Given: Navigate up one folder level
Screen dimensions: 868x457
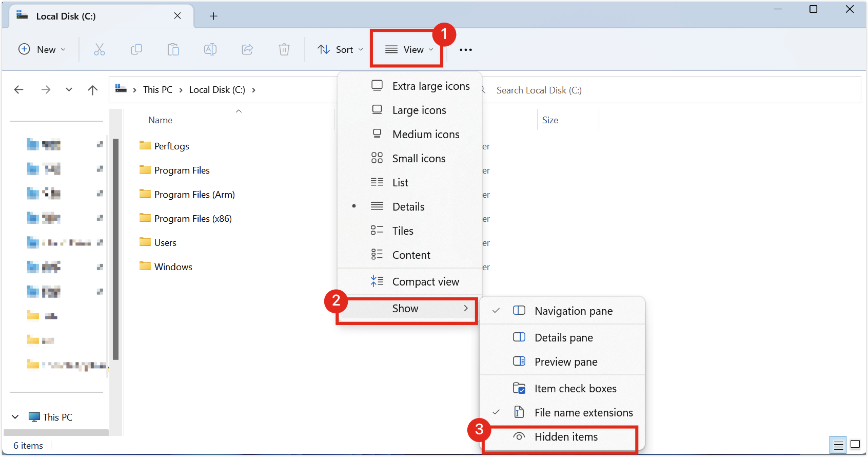Looking at the screenshot, I should pos(93,89).
